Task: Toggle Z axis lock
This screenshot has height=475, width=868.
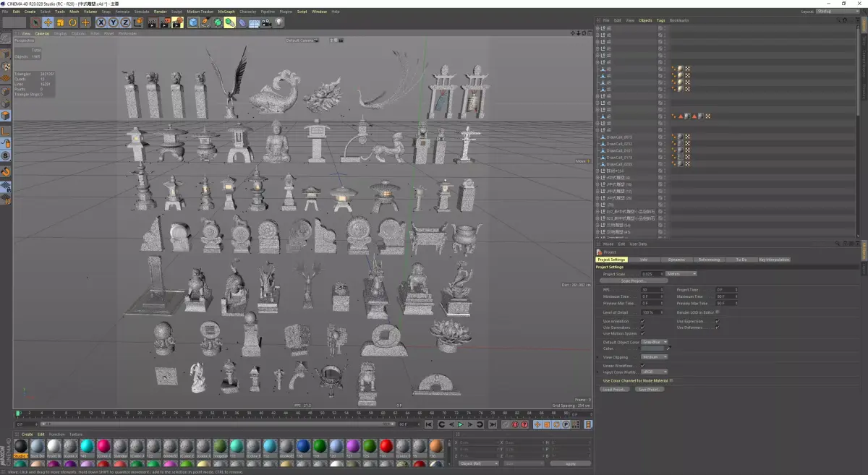Action: click(x=126, y=22)
